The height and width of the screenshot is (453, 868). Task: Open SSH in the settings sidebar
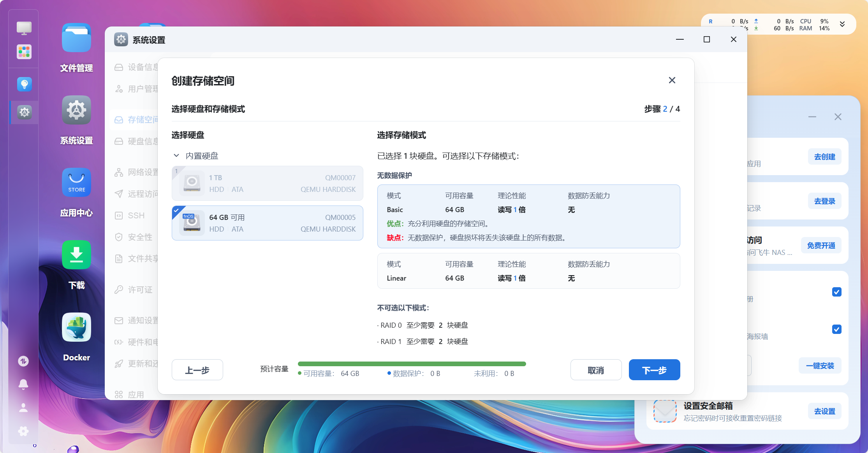pyautogui.click(x=136, y=215)
